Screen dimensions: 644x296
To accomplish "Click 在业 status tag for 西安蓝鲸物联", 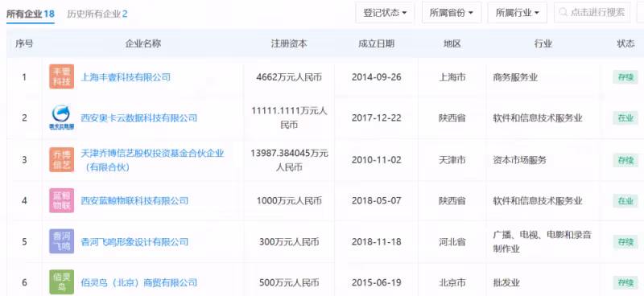I will (x=625, y=201).
